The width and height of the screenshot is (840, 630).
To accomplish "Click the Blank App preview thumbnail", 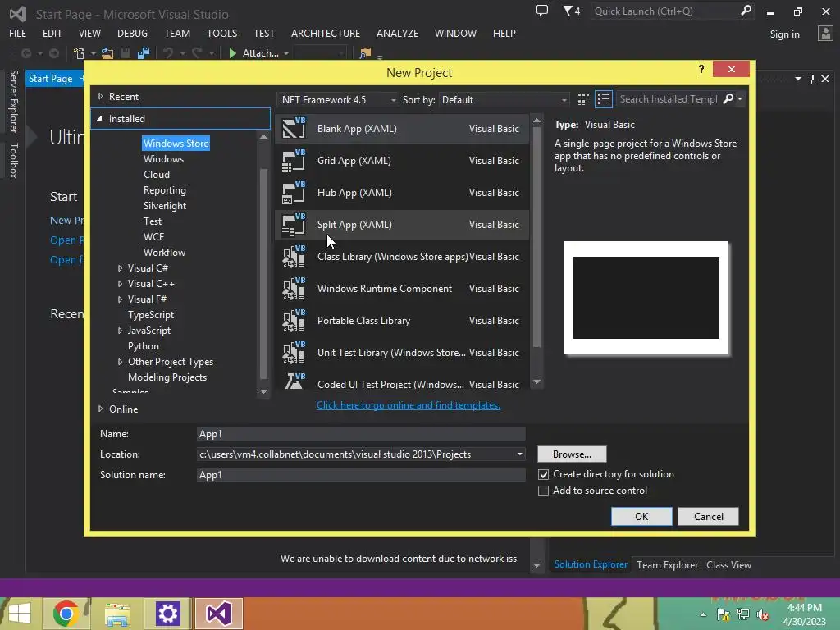I will (x=646, y=298).
